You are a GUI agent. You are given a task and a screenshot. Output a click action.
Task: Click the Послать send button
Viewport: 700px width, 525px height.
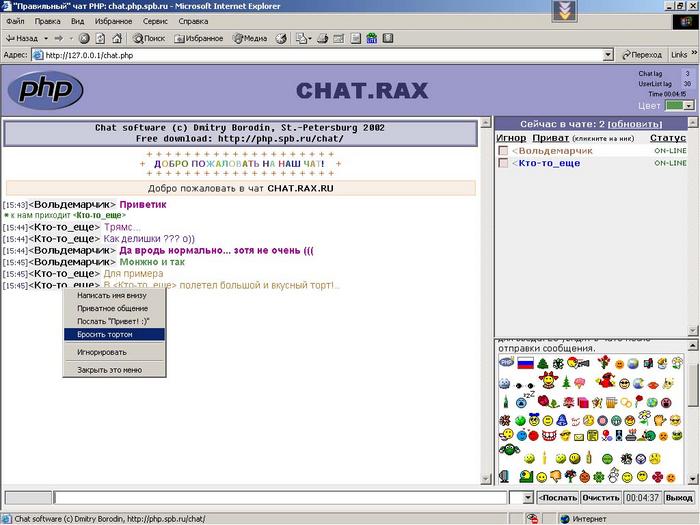(558, 497)
